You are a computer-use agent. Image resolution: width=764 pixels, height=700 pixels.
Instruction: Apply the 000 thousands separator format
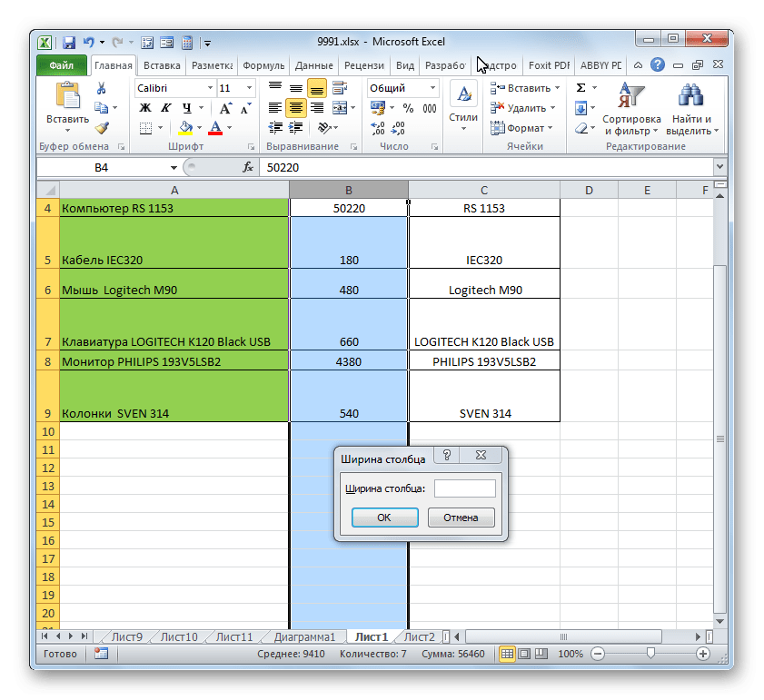pos(430,108)
